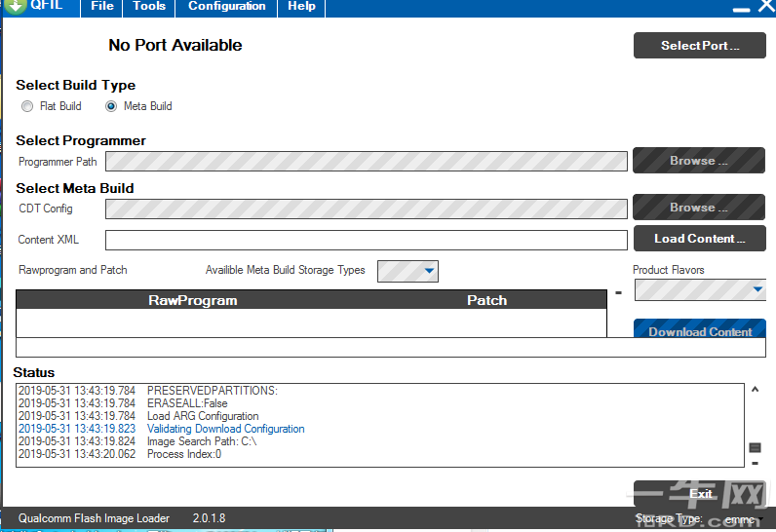Click the Load Content button

[699, 239]
